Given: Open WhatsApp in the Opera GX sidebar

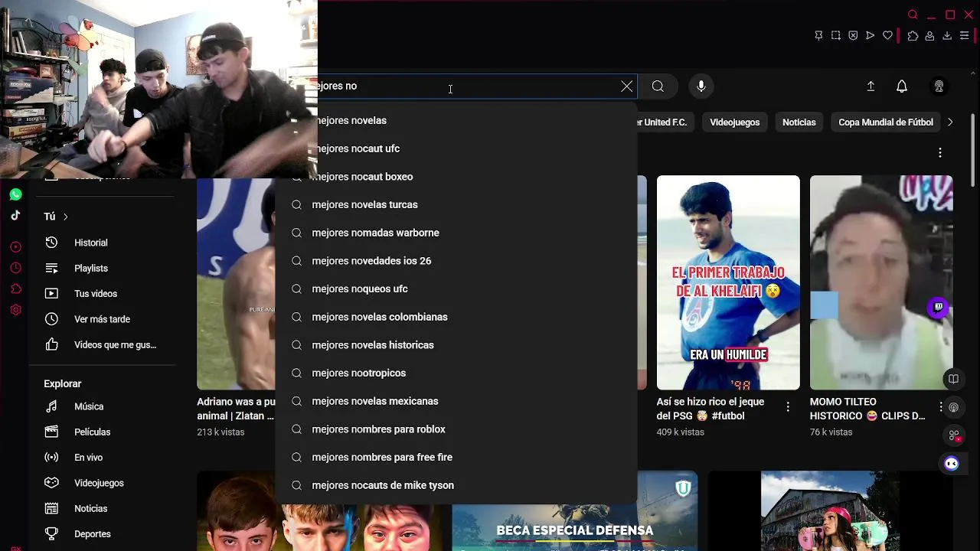Looking at the screenshot, I should [15, 194].
